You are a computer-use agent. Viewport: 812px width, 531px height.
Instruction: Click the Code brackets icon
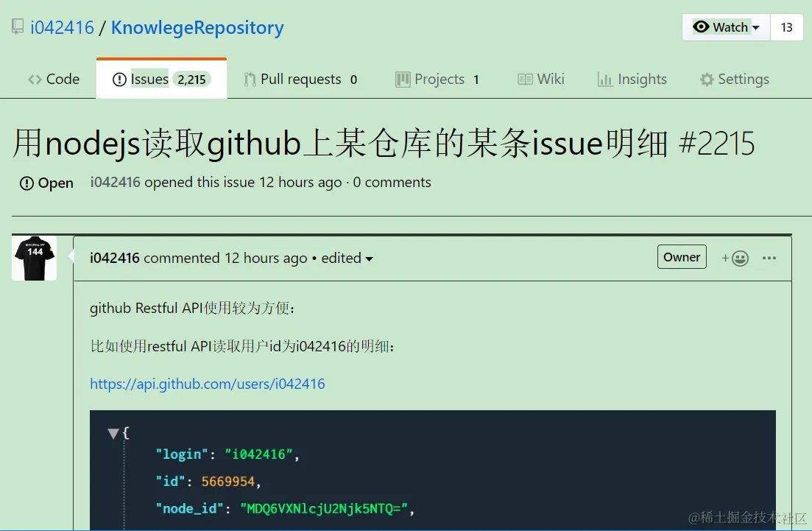[35, 80]
